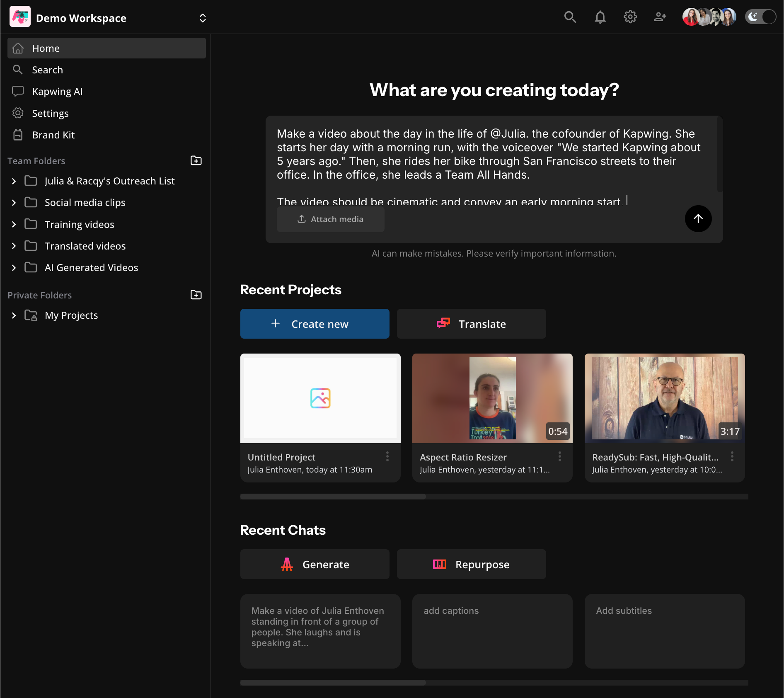Viewport: 784px width, 698px height.
Task: Open the notifications bell
Action: pos(600,17)
